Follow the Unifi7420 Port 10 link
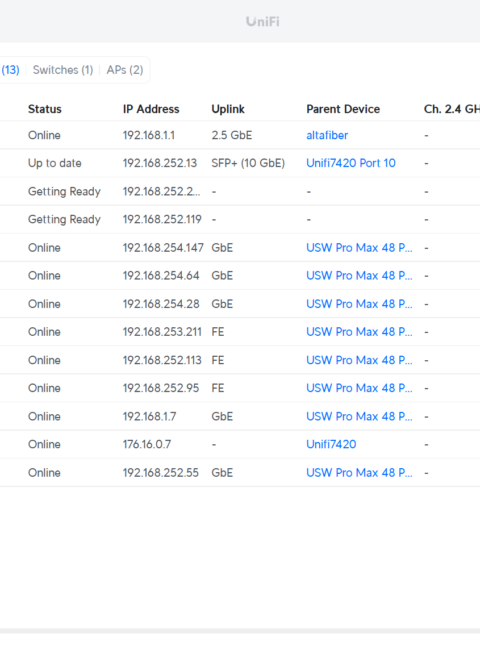The image size is (480, 650). [351, 163]
